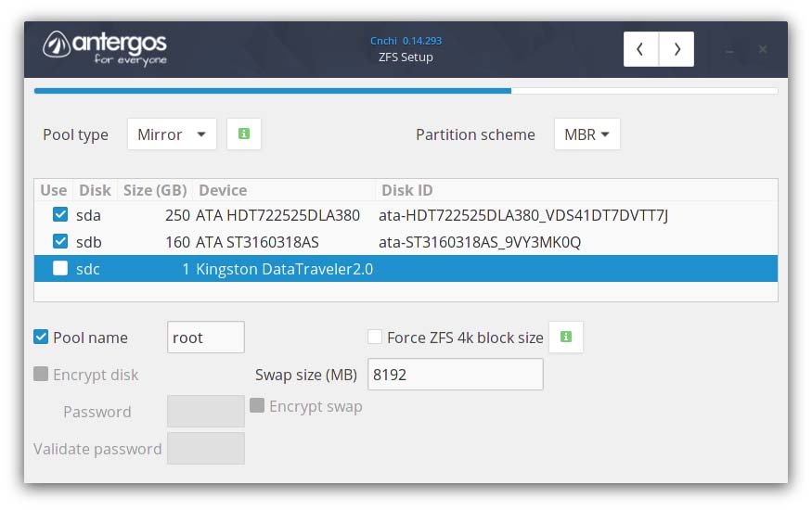Click the forward arrow navigation button
Image resolution: width=812 pixels, height=510 pixels.
[677, 49]
